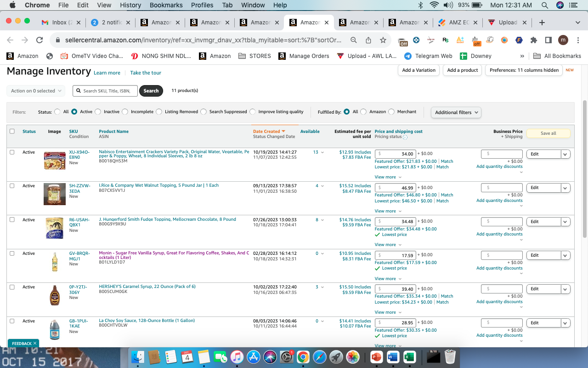Select the Improve listing quality filter
The height and width of the screenshot is (368, 588).
coord(252,112)
